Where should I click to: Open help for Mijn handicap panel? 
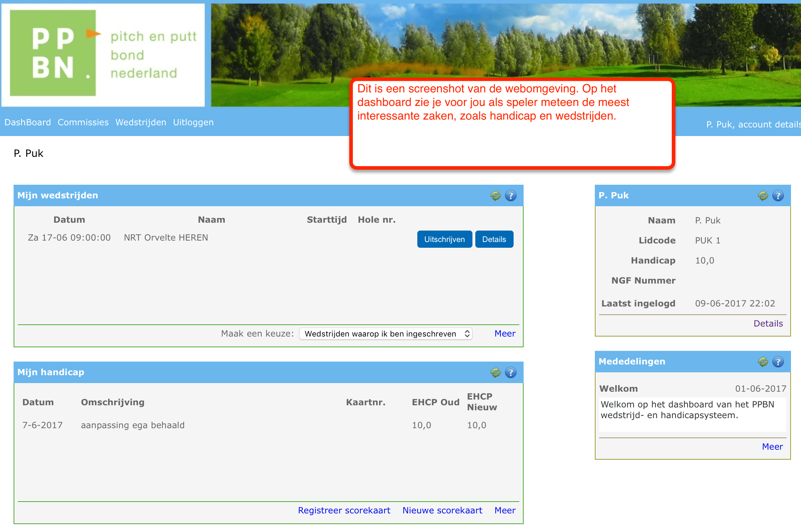click(511, 372)
